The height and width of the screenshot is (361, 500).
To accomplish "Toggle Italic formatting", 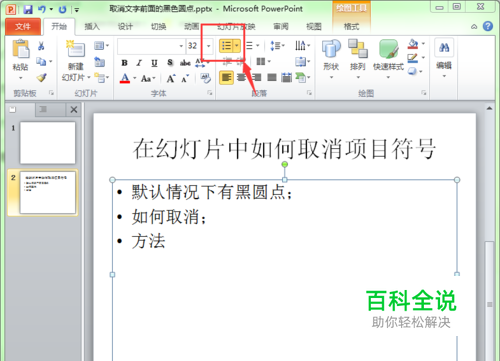I will [x=139, y=63].
